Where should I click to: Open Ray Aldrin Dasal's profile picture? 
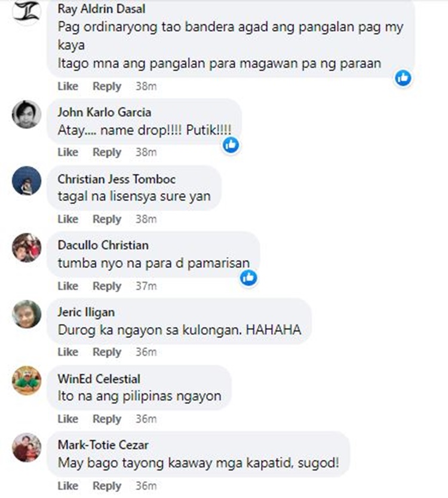coord(27,11)
